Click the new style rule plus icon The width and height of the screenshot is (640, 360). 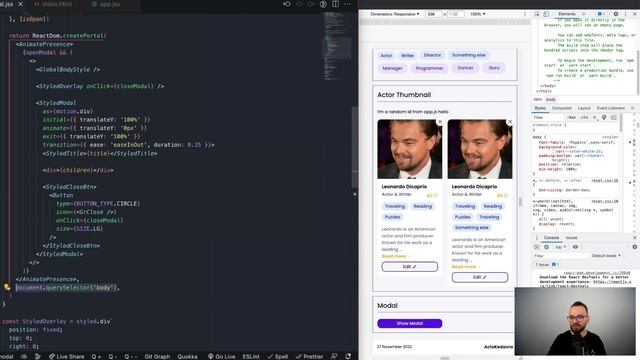click(595, 118)
